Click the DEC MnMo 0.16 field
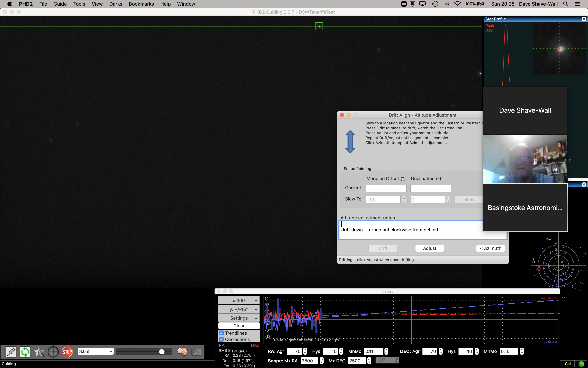Image resolution: width=588 pixels, height=368 pixels. point(509,352)
